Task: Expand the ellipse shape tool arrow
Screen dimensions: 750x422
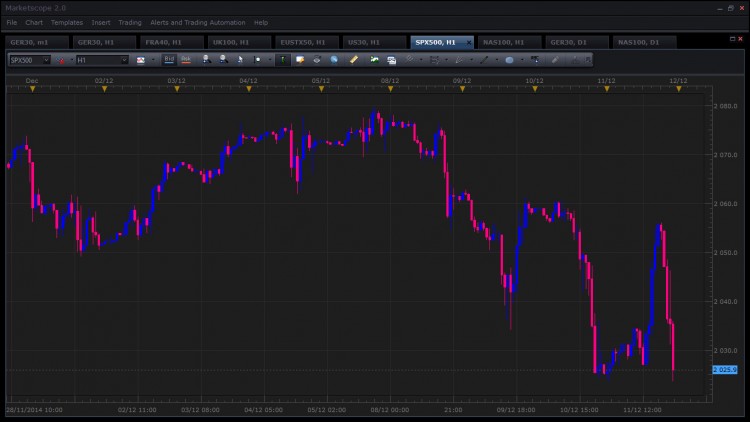Action: [522, 60]
